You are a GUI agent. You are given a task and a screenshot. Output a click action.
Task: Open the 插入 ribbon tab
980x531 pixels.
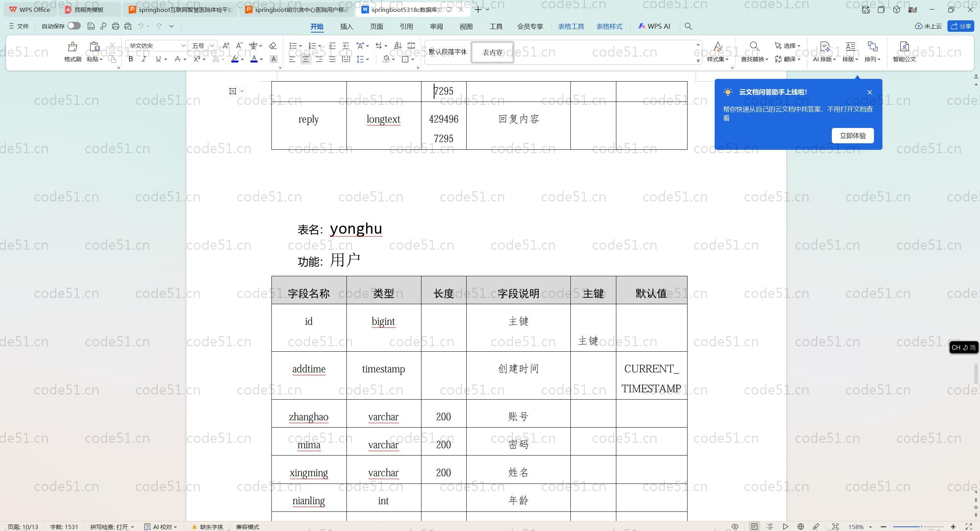point(346,26)
